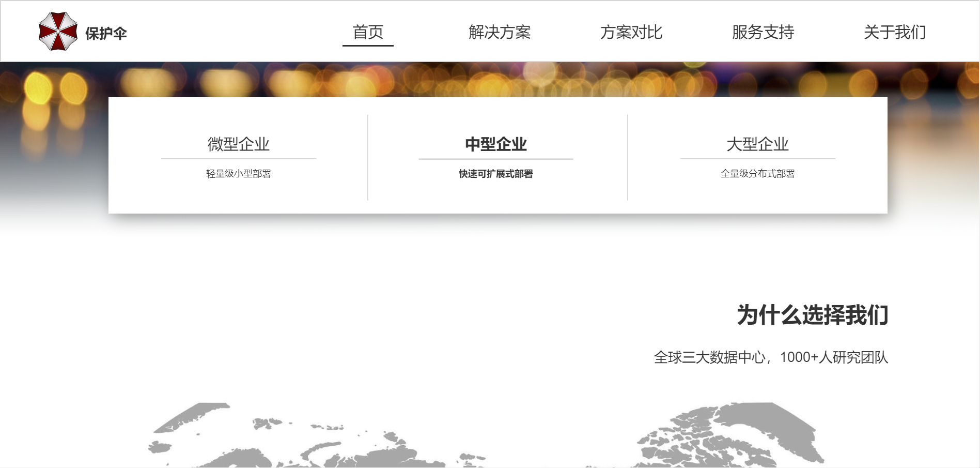Open the 首页 navigation tab
Screen dimensions: 980x468
point(368,32)
